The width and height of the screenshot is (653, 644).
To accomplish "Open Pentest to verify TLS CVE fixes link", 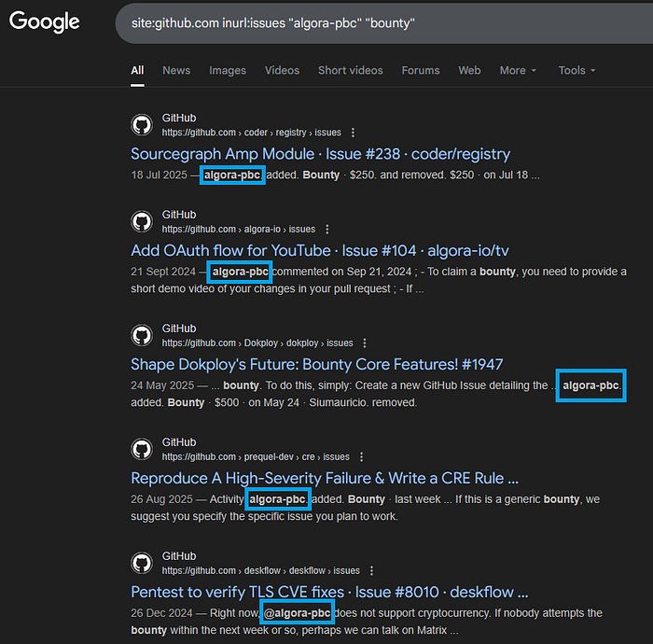I will point(329,592).
